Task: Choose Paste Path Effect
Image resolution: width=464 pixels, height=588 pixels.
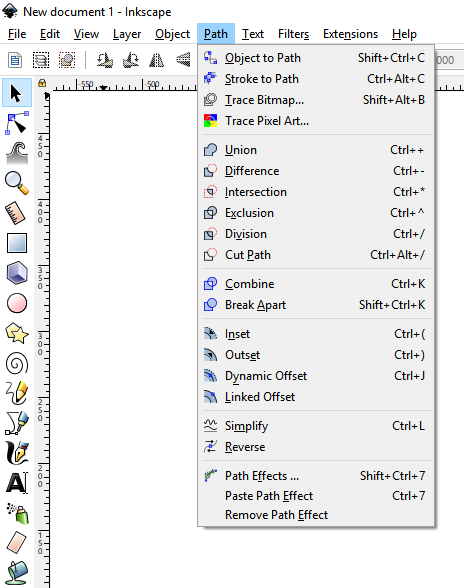Action: coord(316,496)
